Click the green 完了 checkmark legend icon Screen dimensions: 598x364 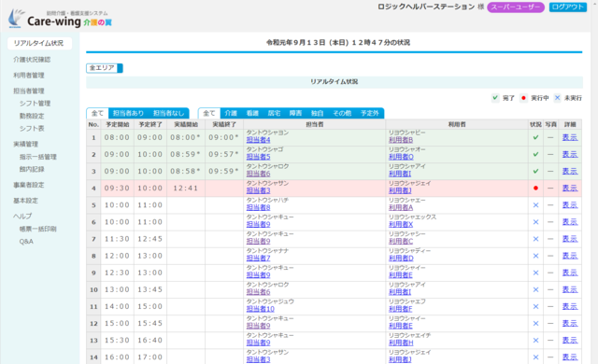[495, 98]
